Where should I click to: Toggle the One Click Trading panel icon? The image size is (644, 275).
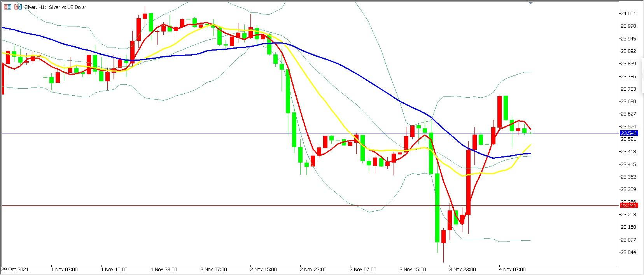(x=18, y=7)
